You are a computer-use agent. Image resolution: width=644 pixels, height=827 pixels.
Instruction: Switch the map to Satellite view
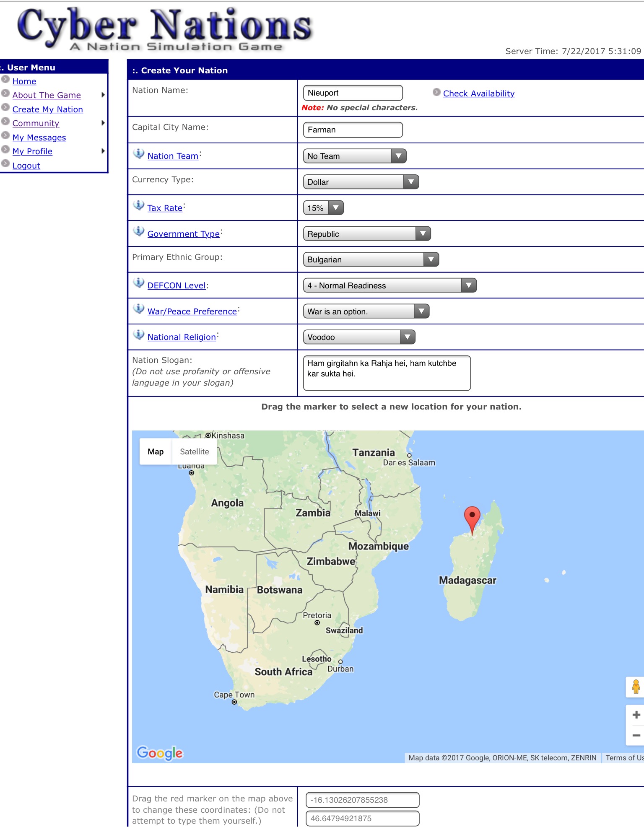[x=195, y=451]
